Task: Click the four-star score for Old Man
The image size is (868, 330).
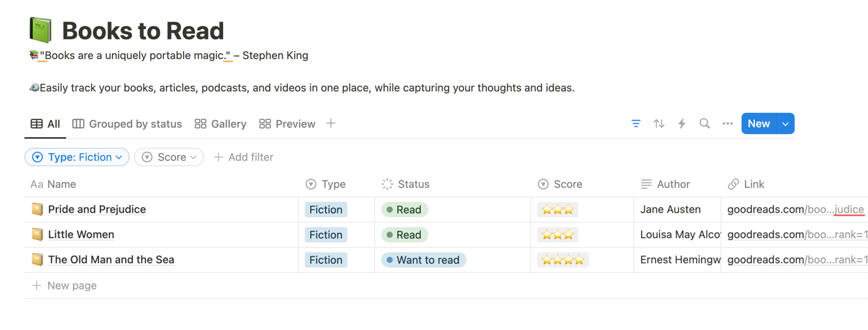Action: coord(562,260)
